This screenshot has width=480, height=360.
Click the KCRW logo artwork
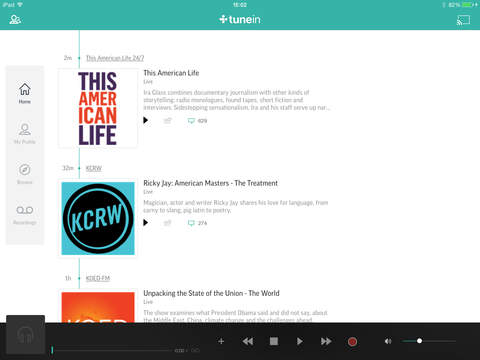point(98,218)
